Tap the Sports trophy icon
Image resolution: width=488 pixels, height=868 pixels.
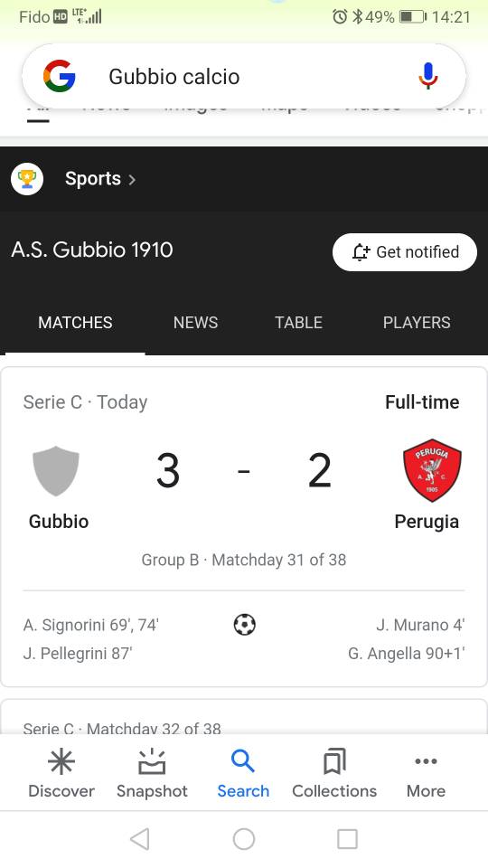(27, 179)
